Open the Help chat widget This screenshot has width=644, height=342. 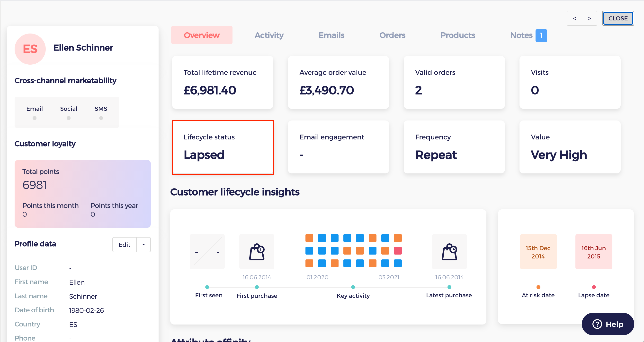(x=608, y=324)
